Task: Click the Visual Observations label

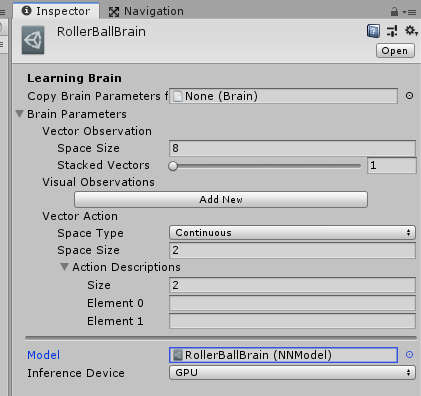Action: click(98, 182)
